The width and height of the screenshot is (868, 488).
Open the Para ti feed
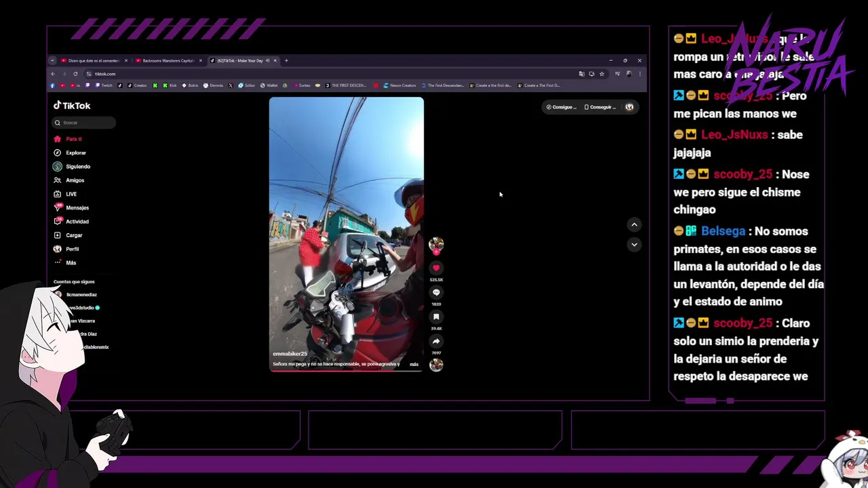click(x=68, y=139)
